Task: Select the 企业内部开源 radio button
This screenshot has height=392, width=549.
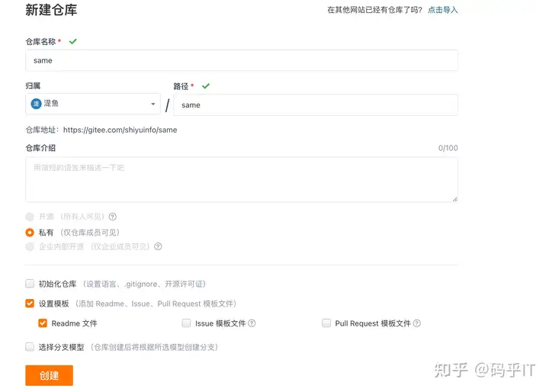Action: (30, 246)
